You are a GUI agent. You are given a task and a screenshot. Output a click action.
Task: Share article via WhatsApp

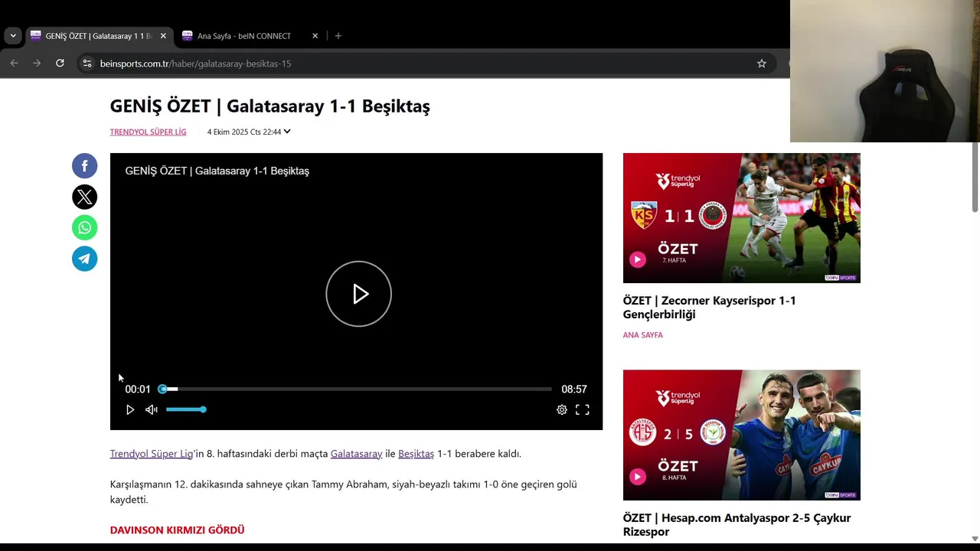click(84, 227)
